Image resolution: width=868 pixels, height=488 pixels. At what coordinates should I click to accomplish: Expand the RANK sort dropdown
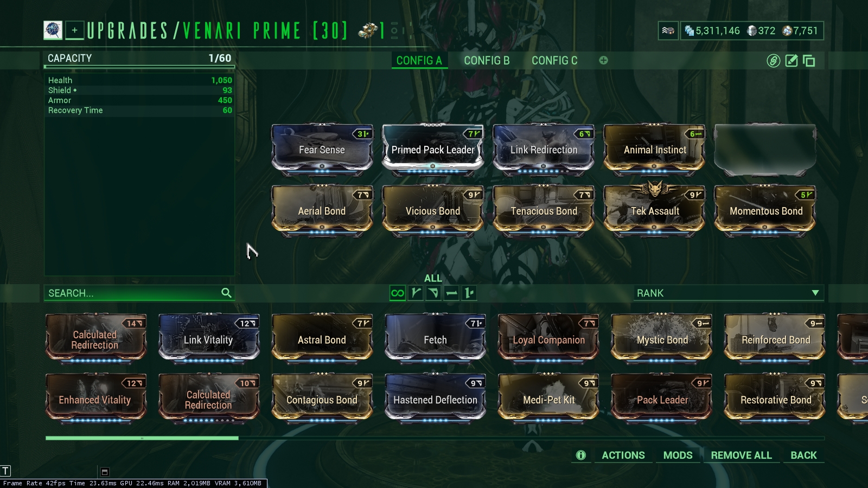(x=729, y=293)
